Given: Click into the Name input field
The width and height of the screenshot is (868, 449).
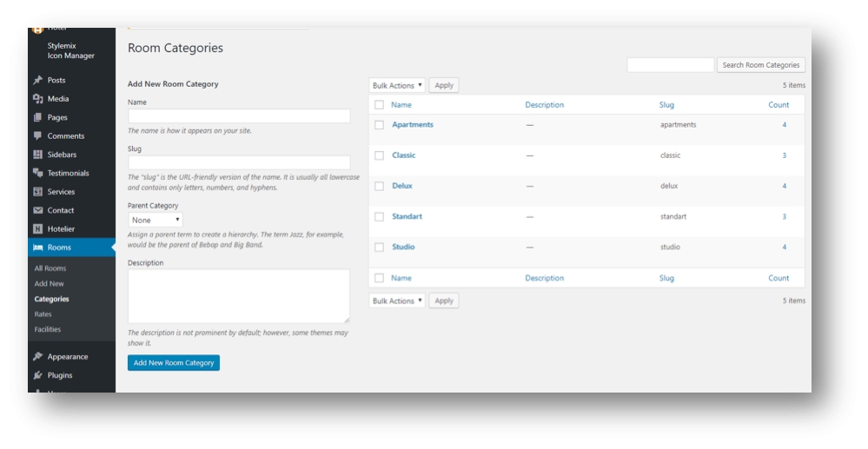Looking at the screenshot, I should [239, 116].
